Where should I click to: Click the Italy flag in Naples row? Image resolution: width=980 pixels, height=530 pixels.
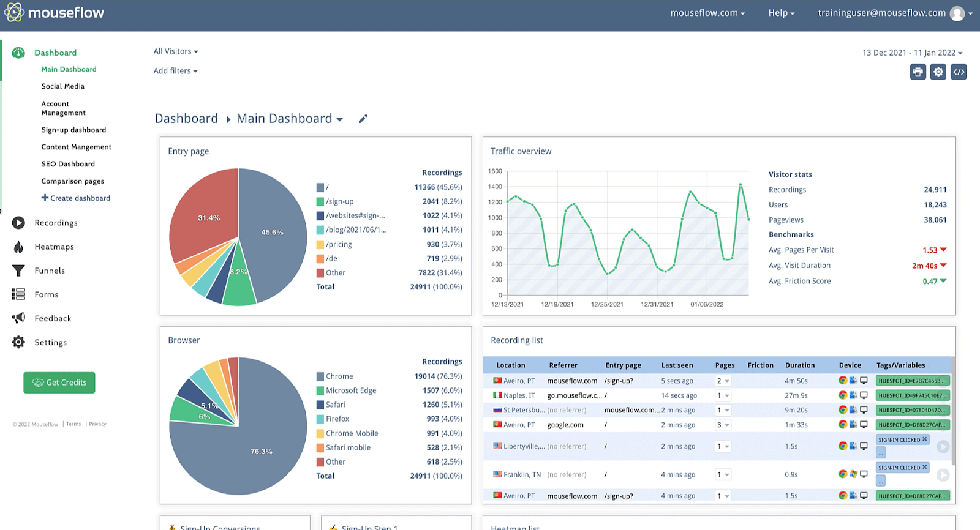(x=497, y=395)
